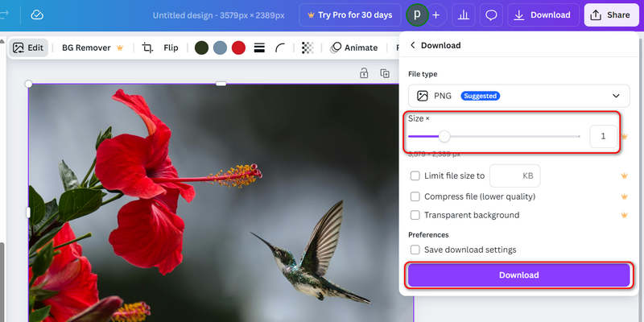The image size is (644, 322).
Task: Click the purple Download button in panel
Action: click(518, 275)
